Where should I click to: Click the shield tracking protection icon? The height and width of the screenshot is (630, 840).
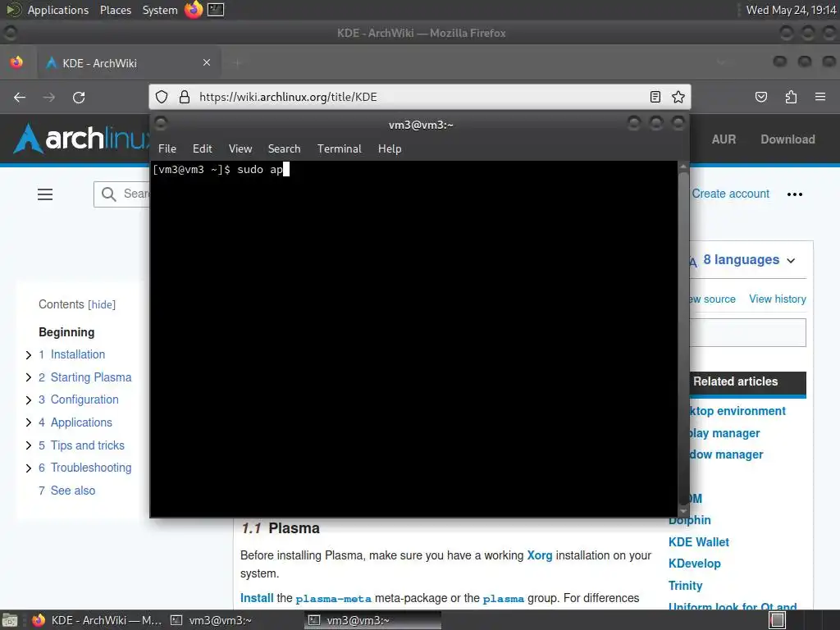[162, 97]
